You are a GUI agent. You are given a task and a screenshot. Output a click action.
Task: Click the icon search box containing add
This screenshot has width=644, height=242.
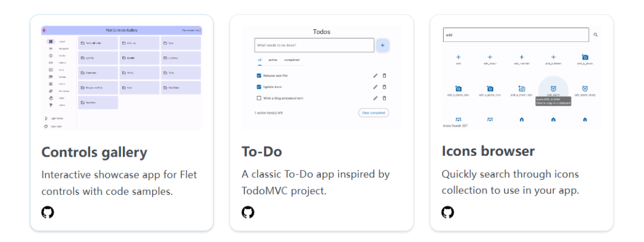click(516, 35)
